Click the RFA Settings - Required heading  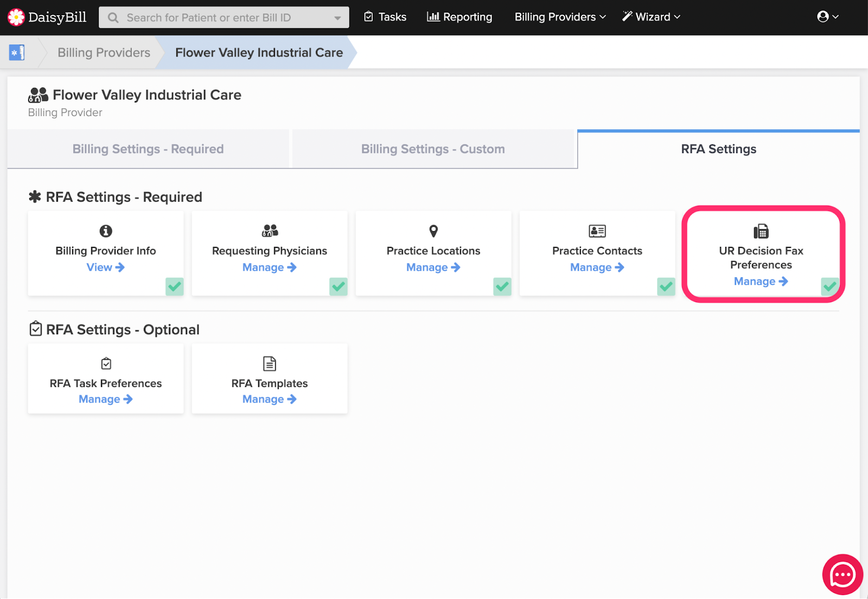(124, 197)
